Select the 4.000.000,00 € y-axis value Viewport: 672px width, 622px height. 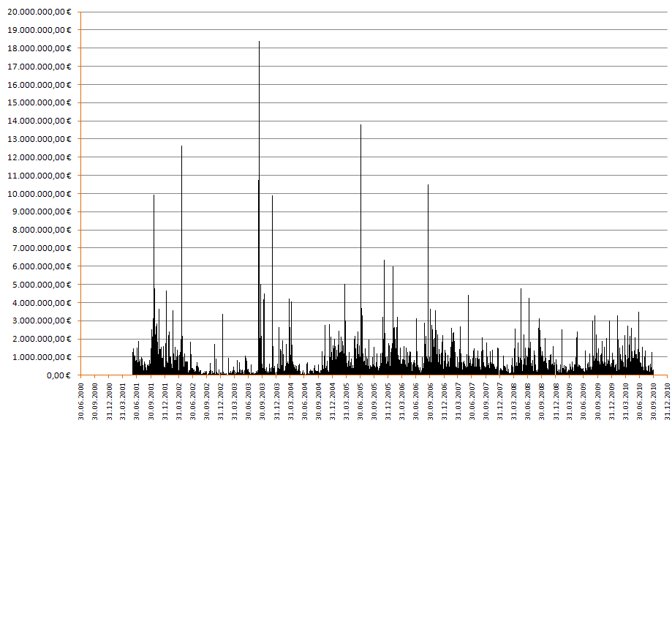[x=42, y=303]
